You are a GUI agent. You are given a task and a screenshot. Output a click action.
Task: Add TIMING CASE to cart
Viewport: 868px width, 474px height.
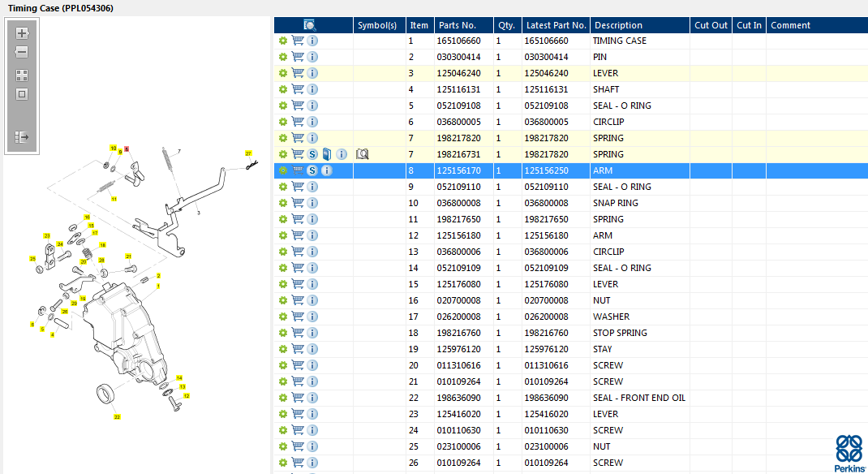point(298,41)
